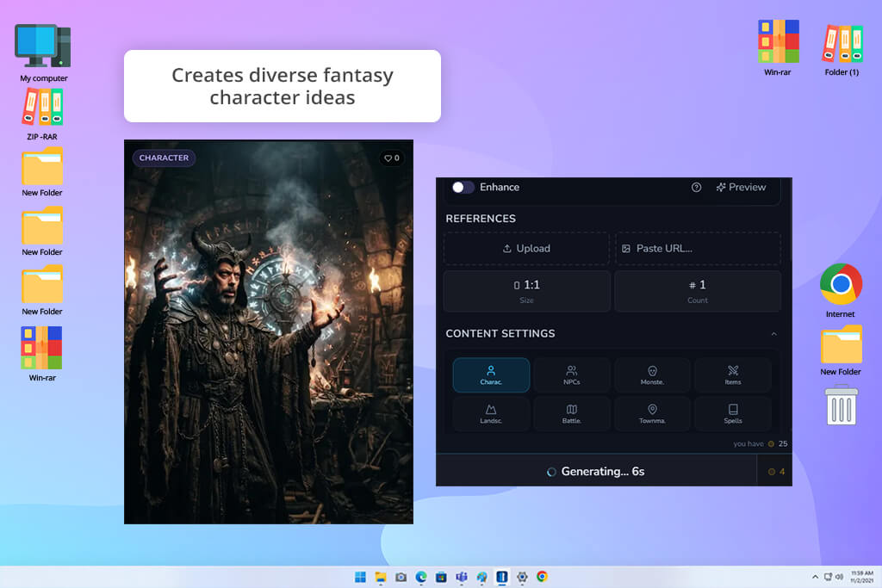Open Microsoft Store from the taskbar
Screen dimensions: 882x588
[x=442, y=577]
